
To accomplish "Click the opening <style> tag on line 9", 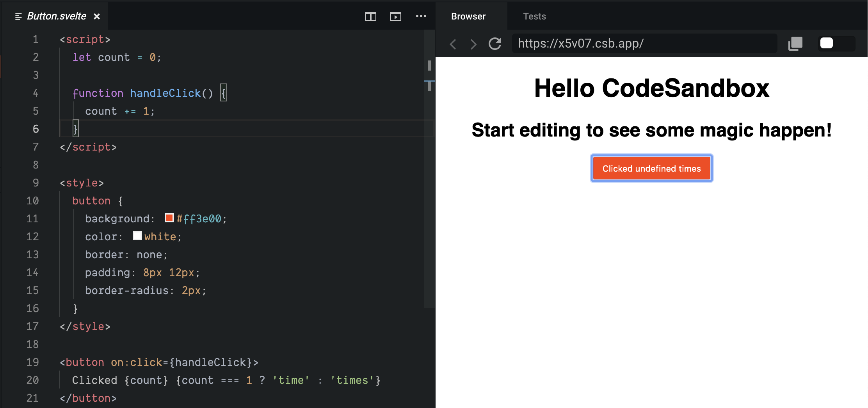I will coord(82,183).
